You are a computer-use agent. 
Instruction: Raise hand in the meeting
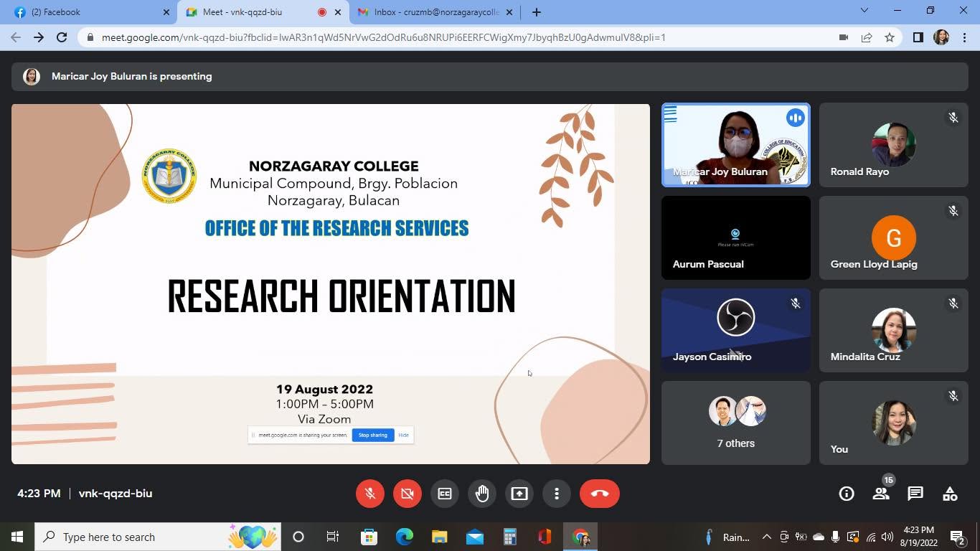point(482,494)
